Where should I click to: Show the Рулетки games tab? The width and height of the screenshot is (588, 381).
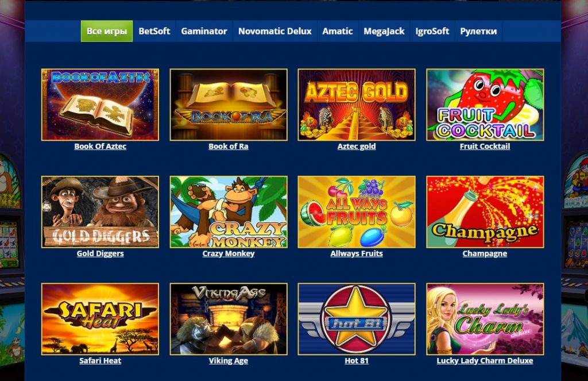point(478,31)
